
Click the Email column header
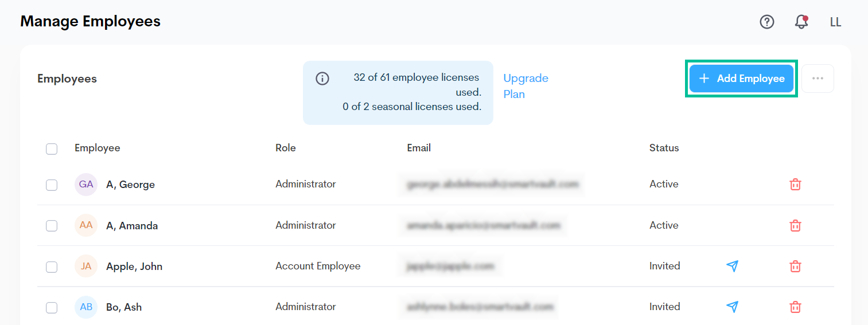419,148
